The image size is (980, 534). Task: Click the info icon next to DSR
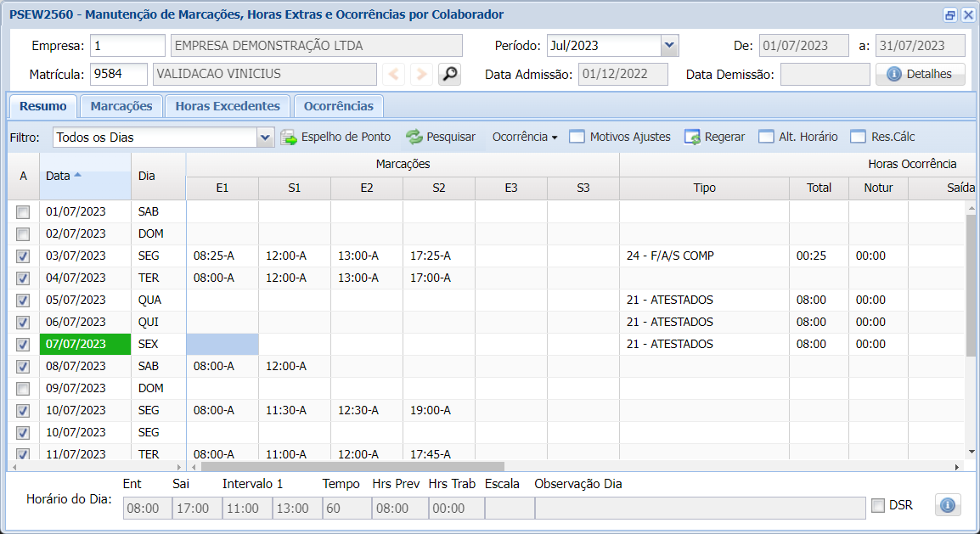point(948,505)
